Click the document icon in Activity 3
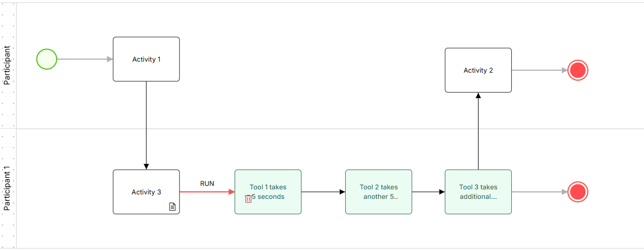Viewport: 644px width, 250px height. (172, 206)
